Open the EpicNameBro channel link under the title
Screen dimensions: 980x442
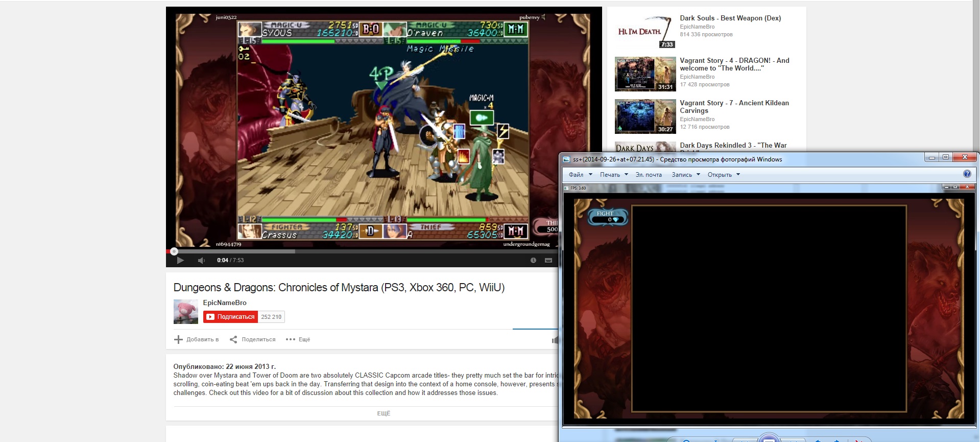point(225,303)
